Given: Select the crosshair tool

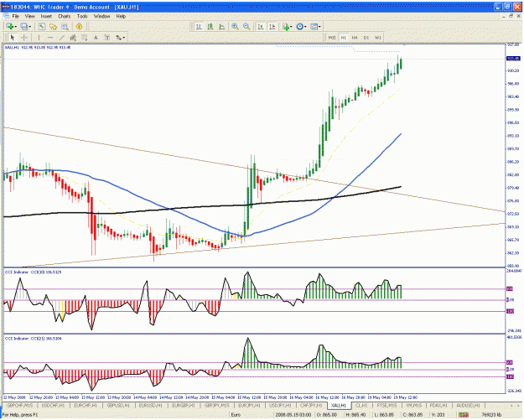Looking at the screenshot, I should (x=24, y=38).
